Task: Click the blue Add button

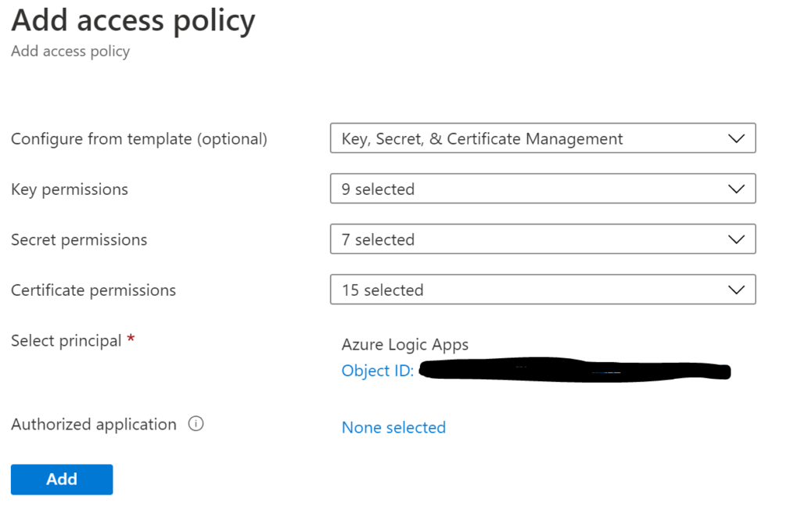Action: pos(62,480)
